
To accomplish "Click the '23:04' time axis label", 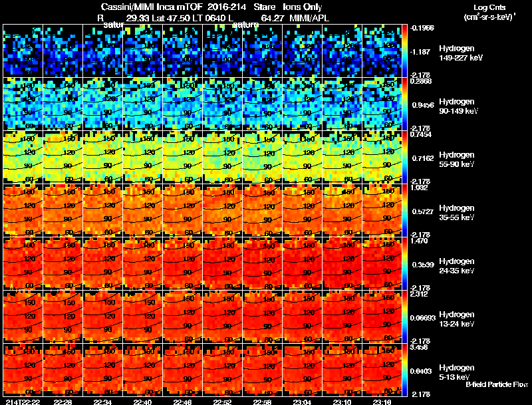I will 303,402.
